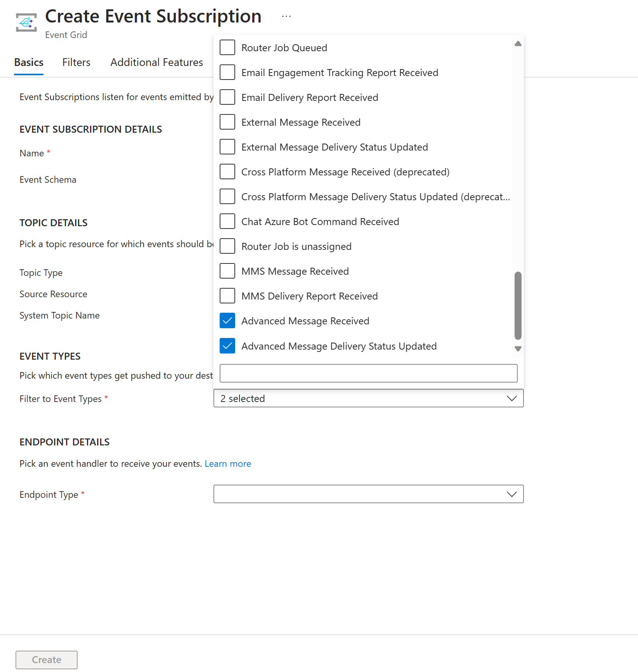
Task: Click the event list scrollbar thumb
Action: pos(518,305)
